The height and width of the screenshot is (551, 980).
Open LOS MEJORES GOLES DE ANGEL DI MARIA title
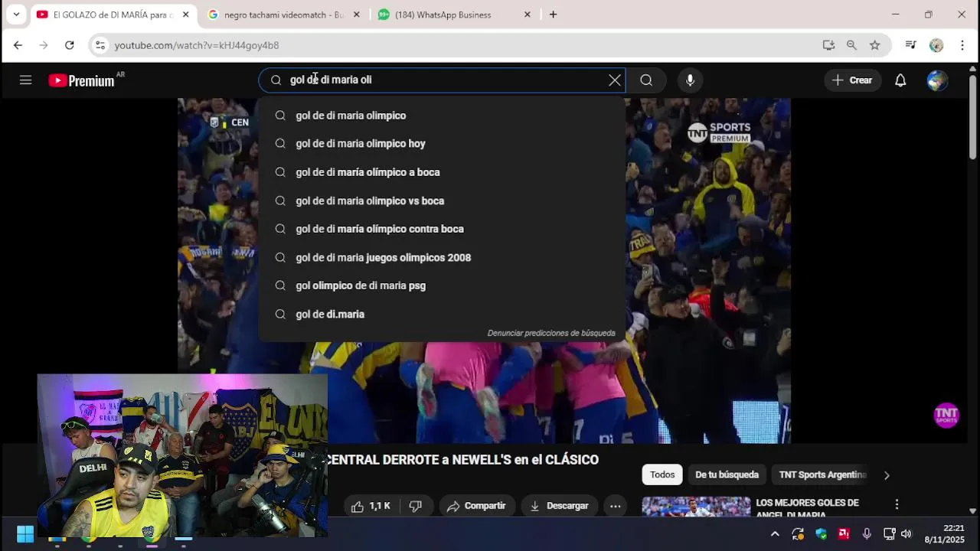click(x=807, y=508)
